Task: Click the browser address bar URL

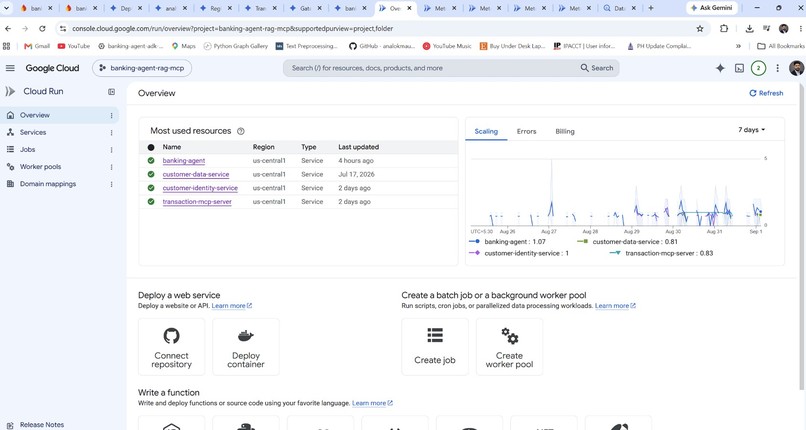Action: pyautogui.click(x=232, y=29)
